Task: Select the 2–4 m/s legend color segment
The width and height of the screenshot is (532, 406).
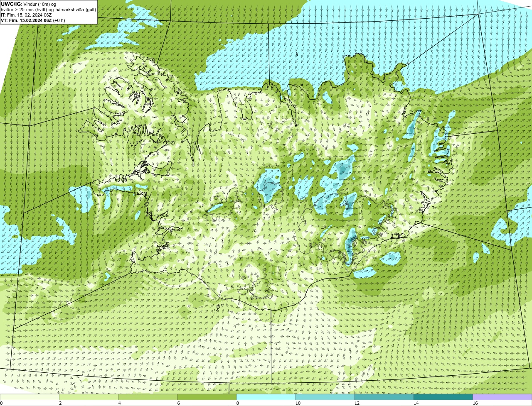Action: (89, 397)
